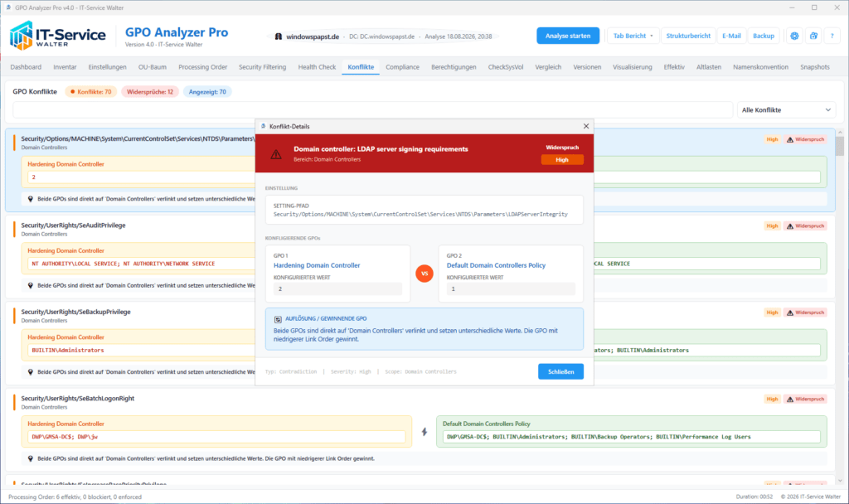Select the Compliance tab

[402, 67]
